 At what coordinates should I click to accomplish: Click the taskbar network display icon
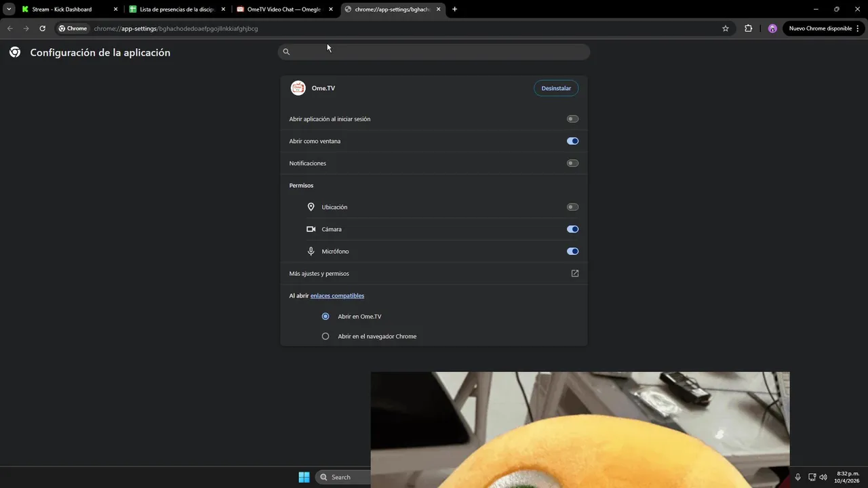pyautogui.click(x=812, y=477)
